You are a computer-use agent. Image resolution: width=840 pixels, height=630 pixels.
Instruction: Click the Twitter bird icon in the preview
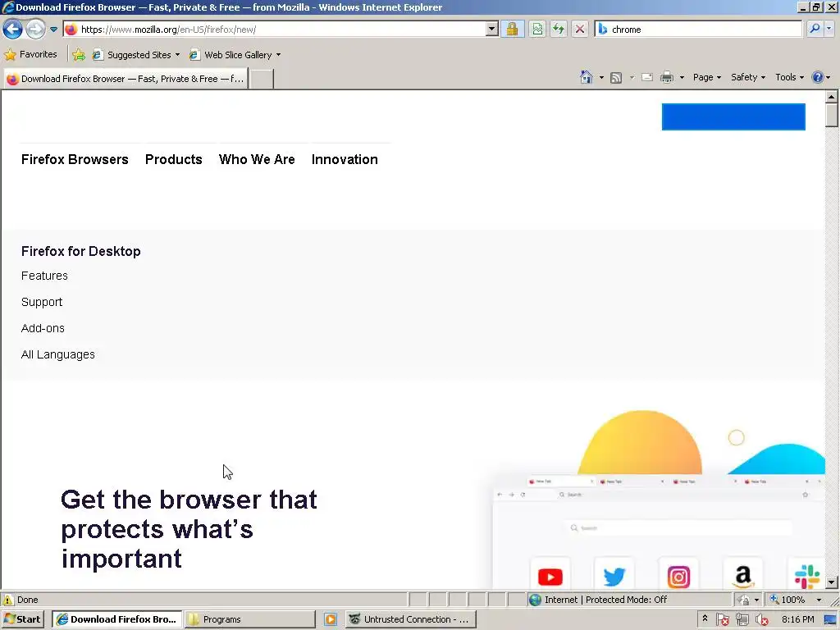click(x=614, y=577)
